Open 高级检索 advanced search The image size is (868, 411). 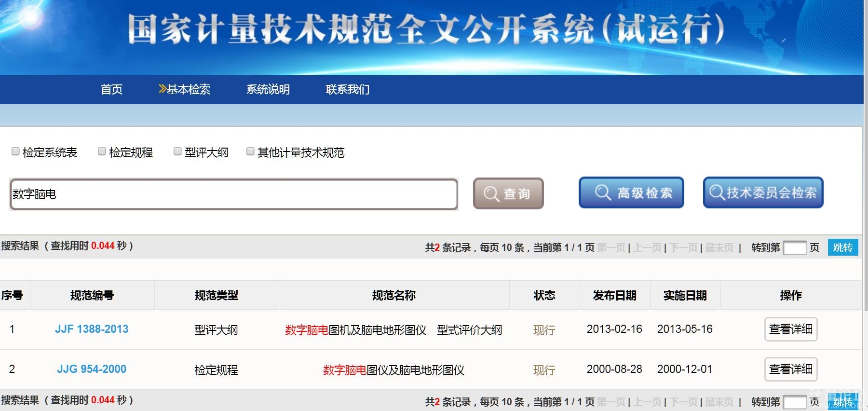tap(631, 193)
